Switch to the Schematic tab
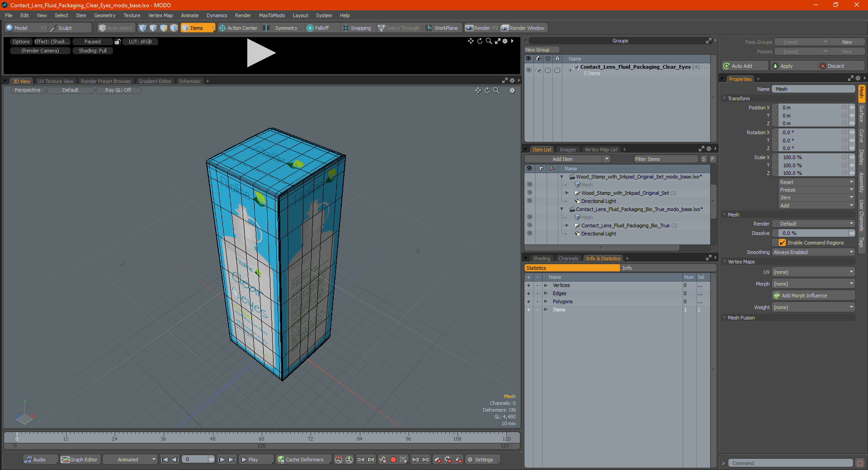 (190, 81)
